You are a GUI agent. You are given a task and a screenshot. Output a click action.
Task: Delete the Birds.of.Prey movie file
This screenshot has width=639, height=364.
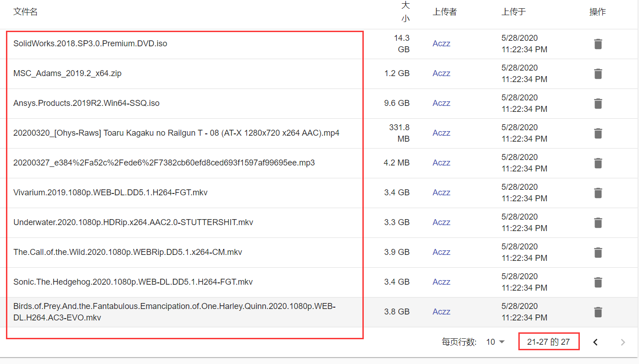598,312
